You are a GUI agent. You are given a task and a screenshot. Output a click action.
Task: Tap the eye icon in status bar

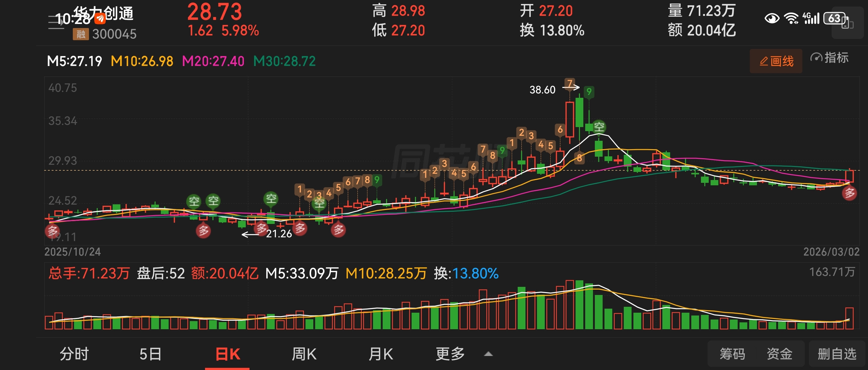click(772, 18)
